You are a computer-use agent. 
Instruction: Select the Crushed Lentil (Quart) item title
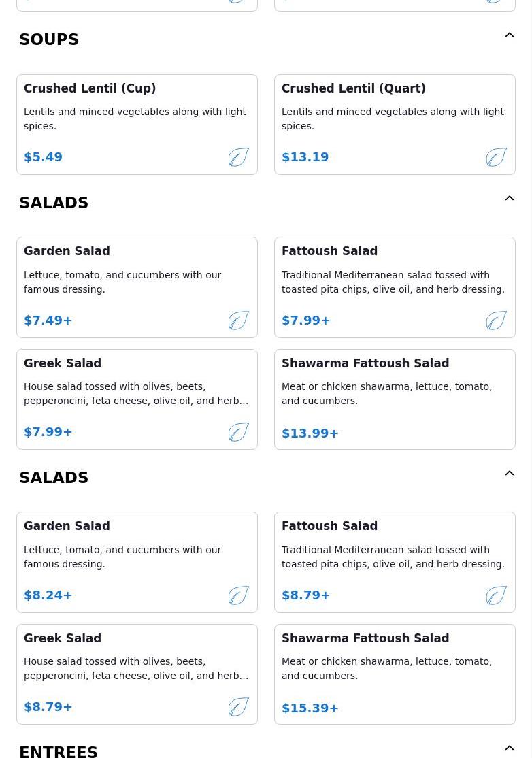coord(353,88)
